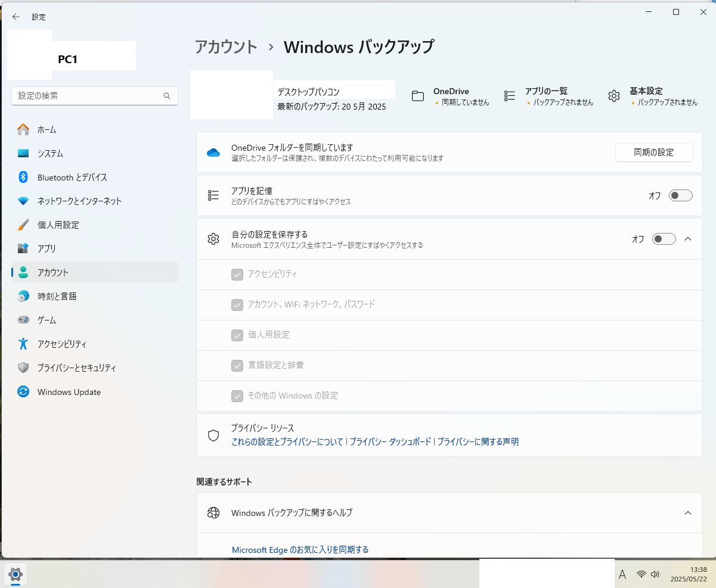Click アカウント in the breadcrumb
Image resolution: width=716 pixels, height=588 pixels.
click(x=227, y=47)
